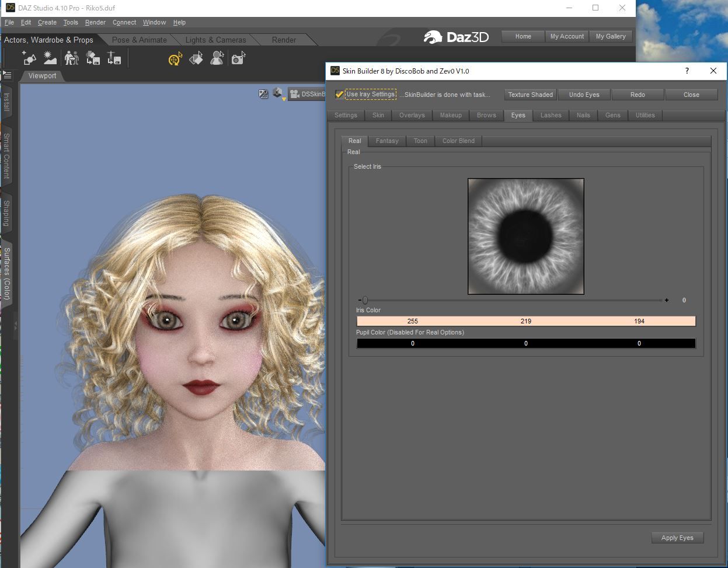Select the Spot Render camera tool
Screen dimensions: 728x568
click(238, 58)
